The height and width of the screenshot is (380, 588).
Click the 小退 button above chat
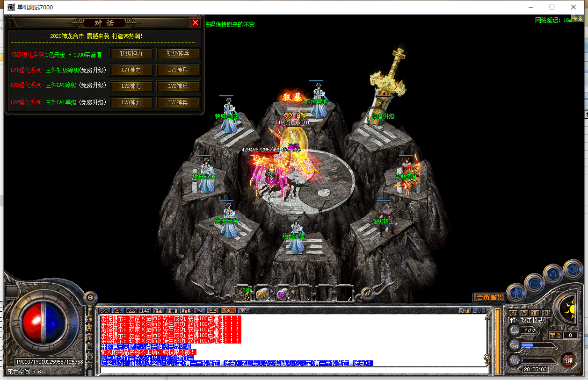(465, 310)
